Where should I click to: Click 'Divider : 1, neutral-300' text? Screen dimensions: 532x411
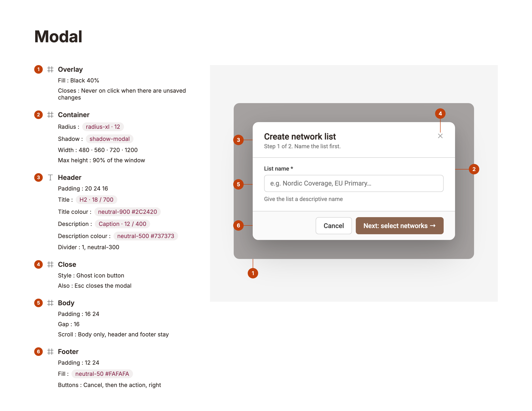(x=88, y=247)
